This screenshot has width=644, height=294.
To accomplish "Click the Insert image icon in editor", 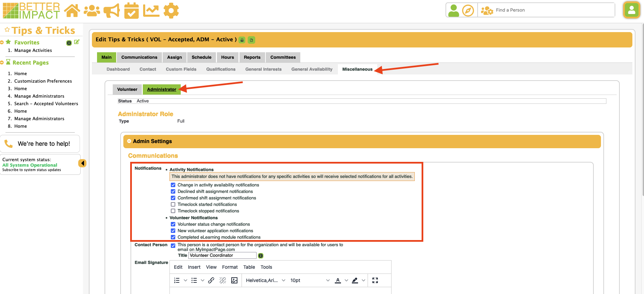I will tap(234, 280).
